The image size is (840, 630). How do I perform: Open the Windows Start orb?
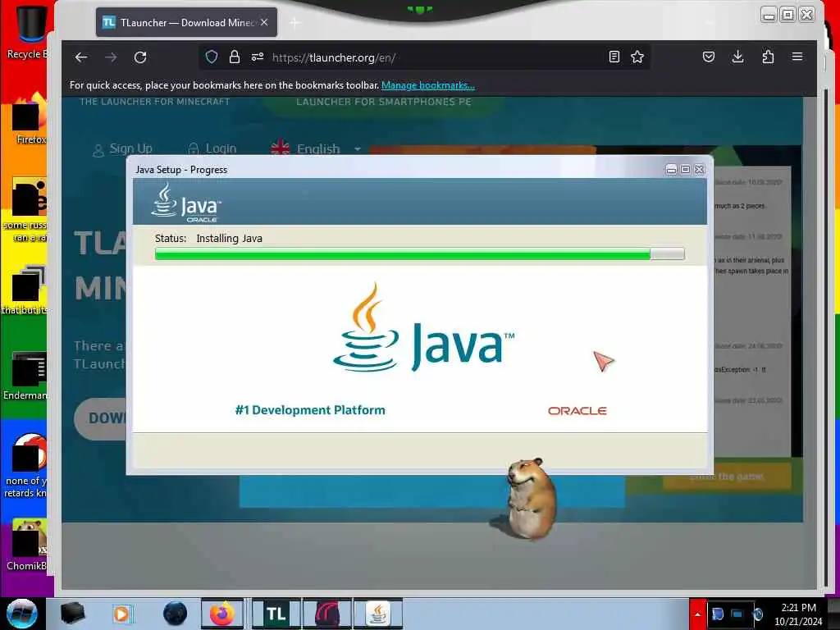(22, 614)
